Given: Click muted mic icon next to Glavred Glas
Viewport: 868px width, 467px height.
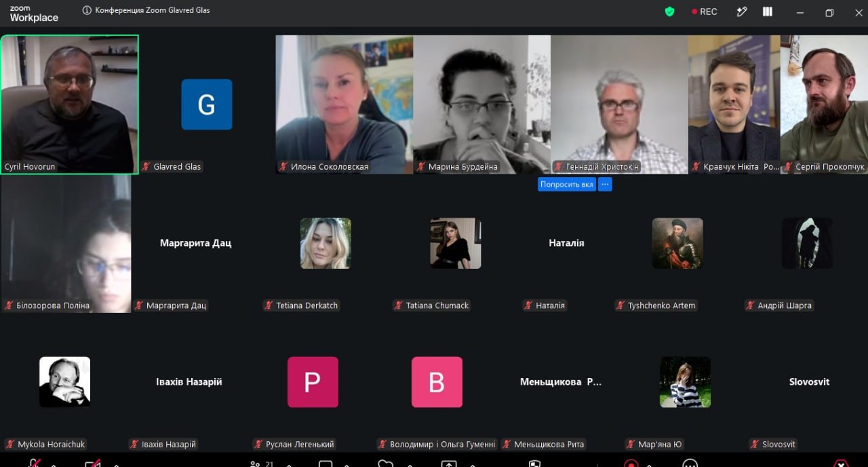Looking at the screenshot, I should pos(146,166).
